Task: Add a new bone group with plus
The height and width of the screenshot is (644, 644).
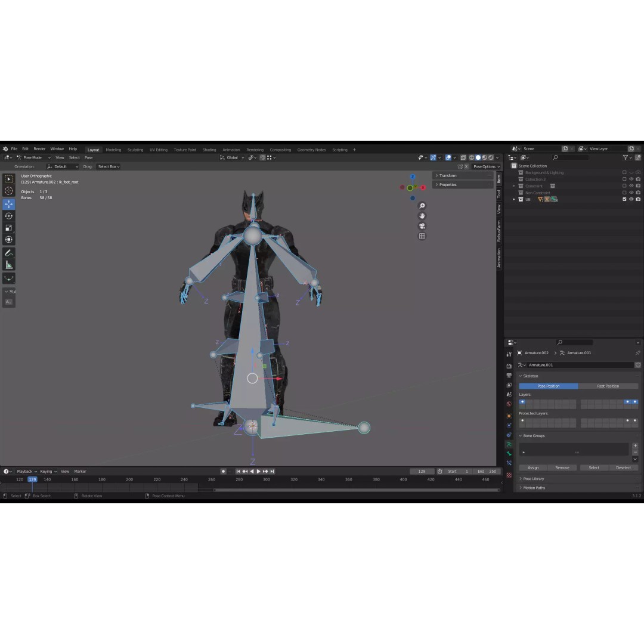Action: pyautogui.click(x=635, y=446)
